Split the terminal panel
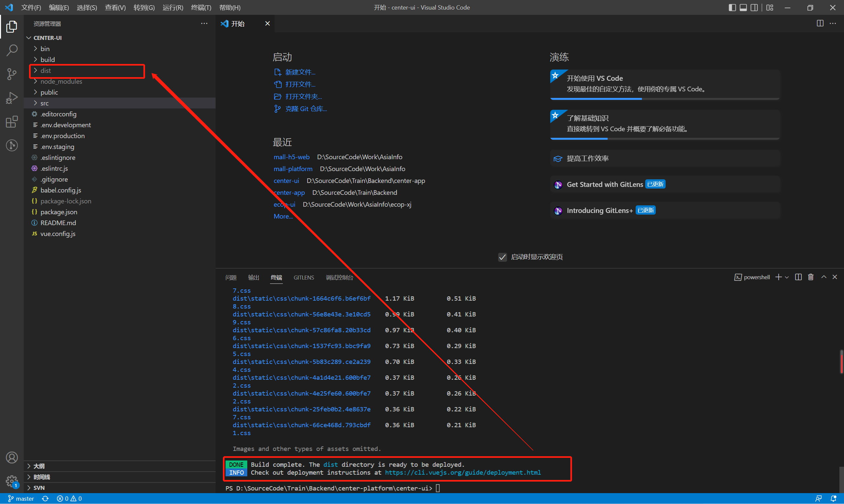 tap(799, 277)
